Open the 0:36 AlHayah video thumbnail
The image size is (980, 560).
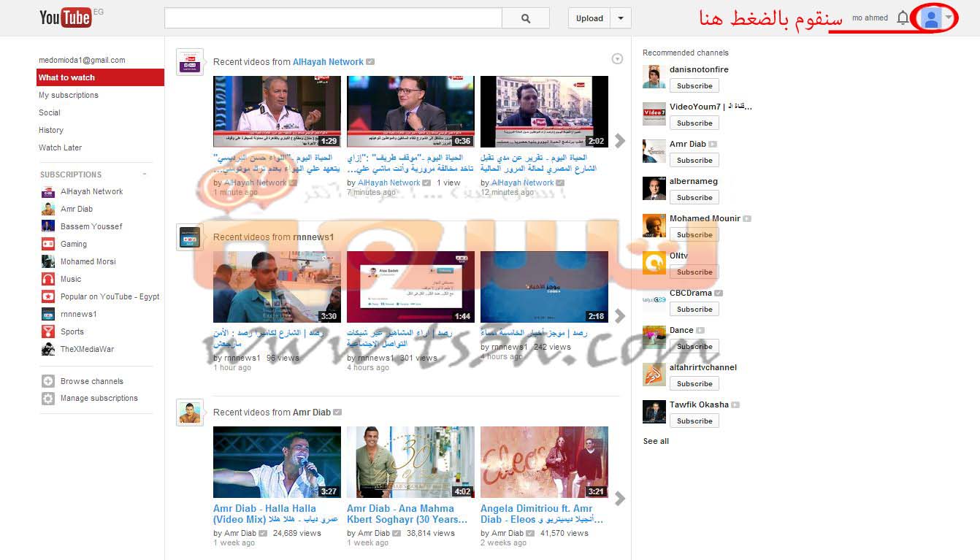click(410, 112)
